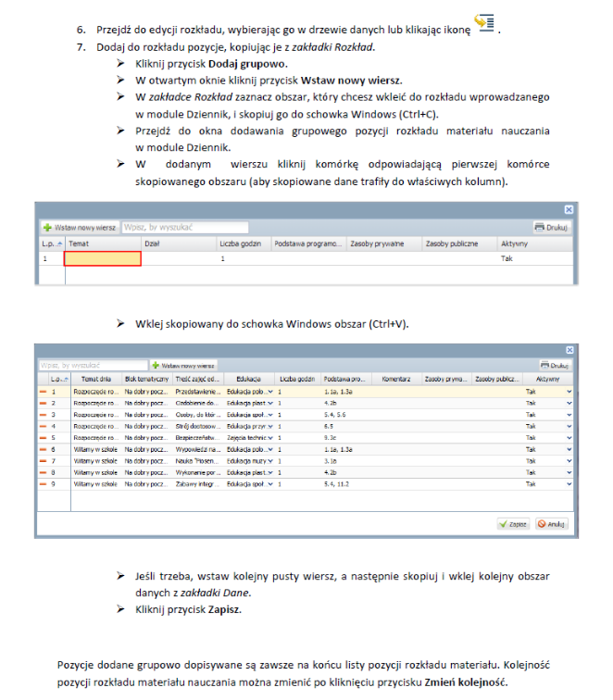This screenshot has height=700, width=613.
Task: Open Aktywny dropdown arrow in row 7
Action: pos(569,461)
